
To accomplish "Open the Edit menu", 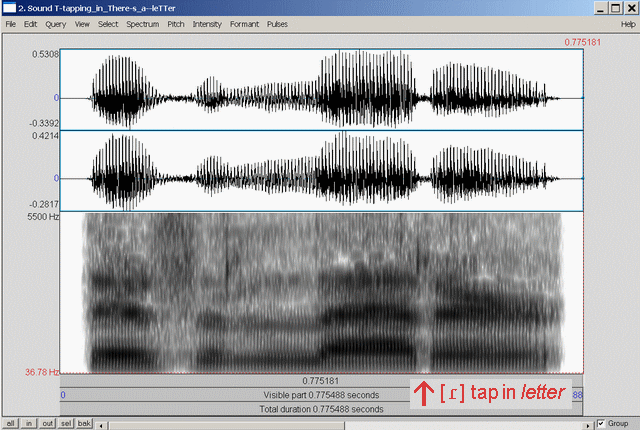I will (x=31, y=23).
